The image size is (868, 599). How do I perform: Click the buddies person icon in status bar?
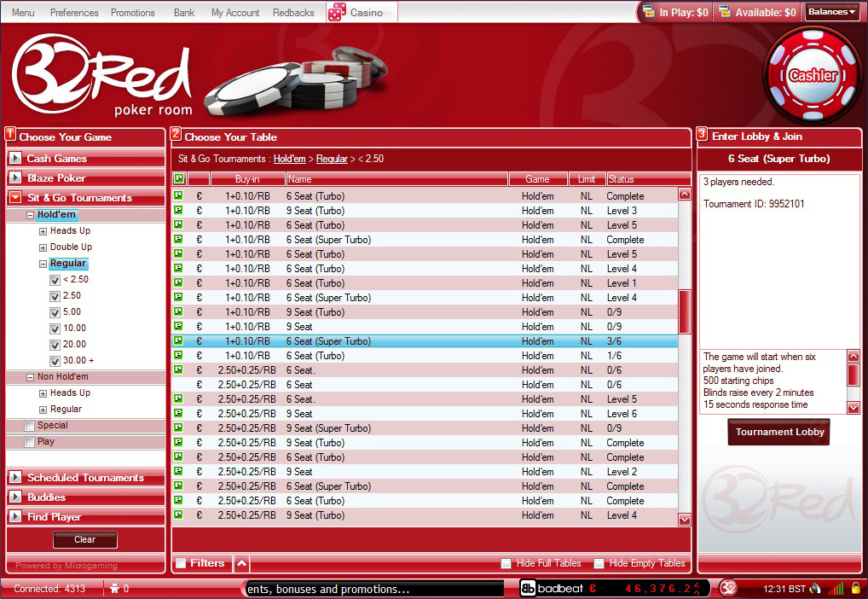point(114,589)
